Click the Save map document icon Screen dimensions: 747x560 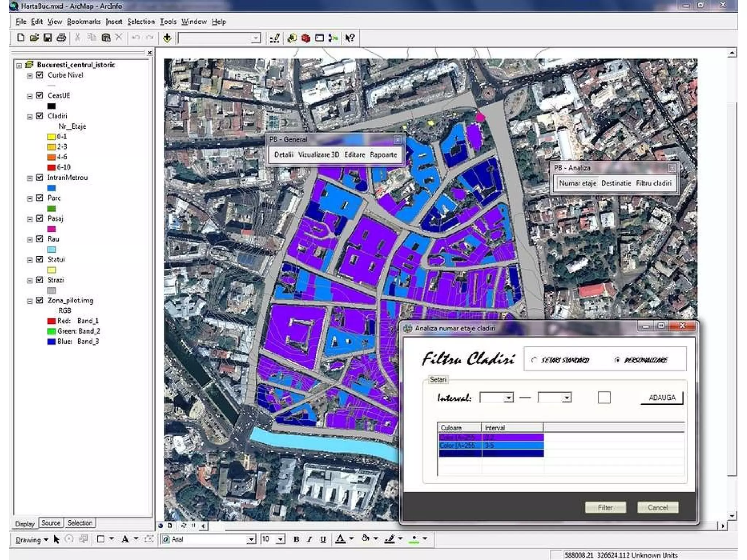(x=47, y=38)
